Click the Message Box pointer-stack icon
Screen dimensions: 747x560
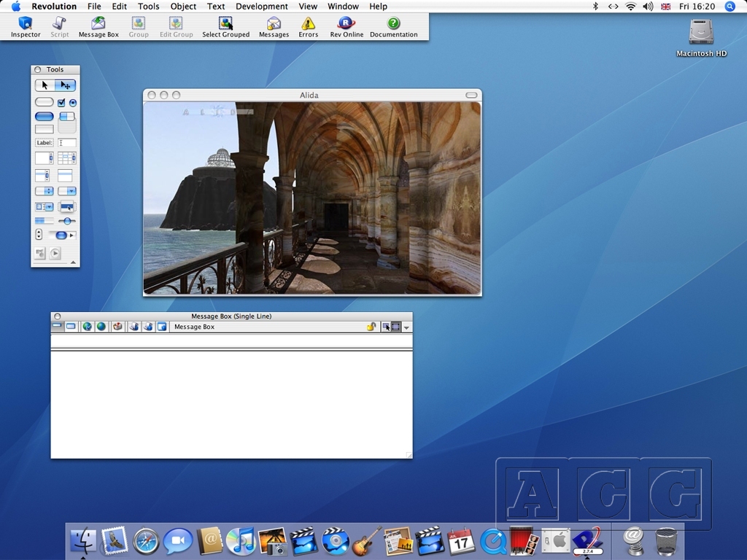click(386, 327)
